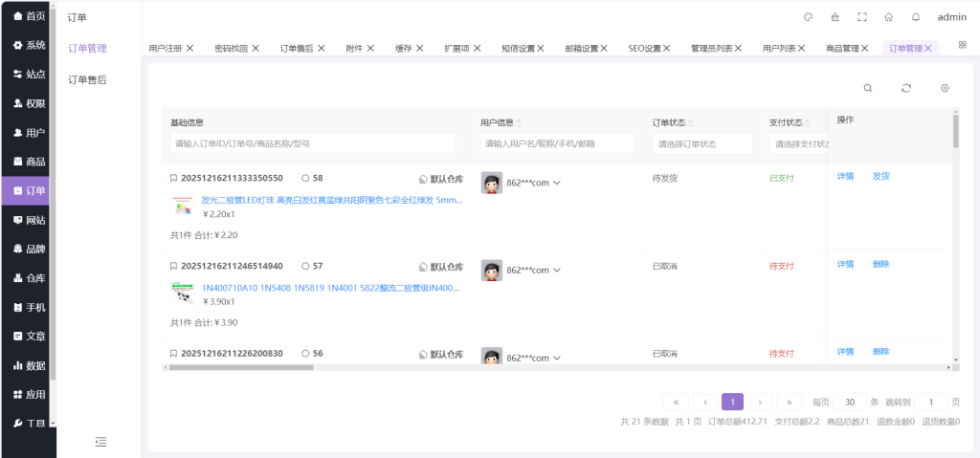The height and width of the screenshot is (458, 980).
Task: Click the vertical table scrollbar thumb
Action: (956, 130)
